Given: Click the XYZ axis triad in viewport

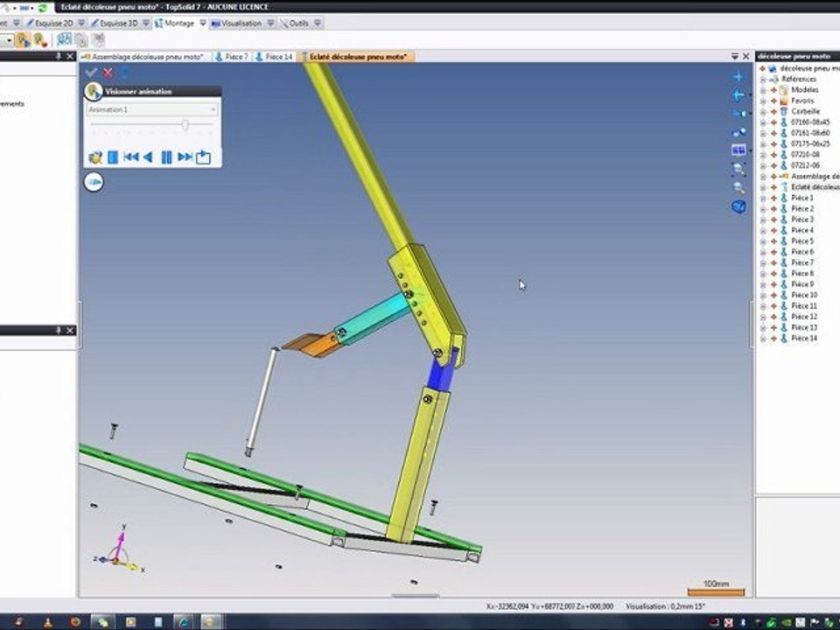Looking at the screenshot, I should [120, 550].
